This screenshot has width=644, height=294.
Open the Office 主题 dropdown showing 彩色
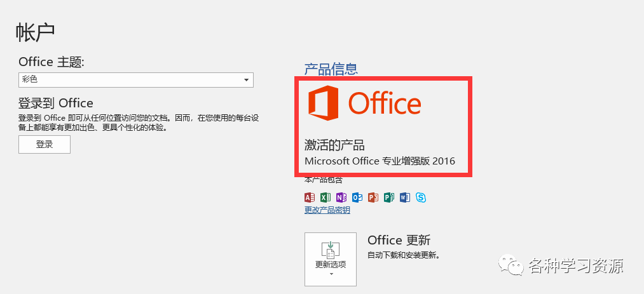[x=136, y=80]
